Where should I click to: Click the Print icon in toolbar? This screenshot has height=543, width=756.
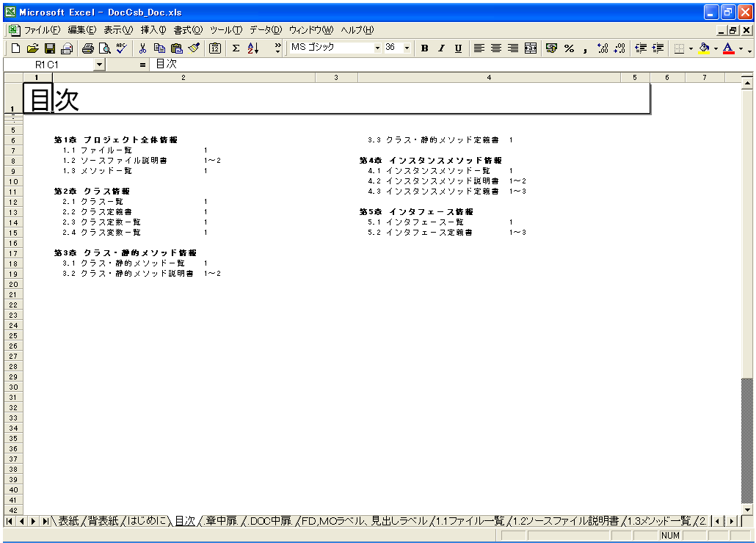coord(88,48)
